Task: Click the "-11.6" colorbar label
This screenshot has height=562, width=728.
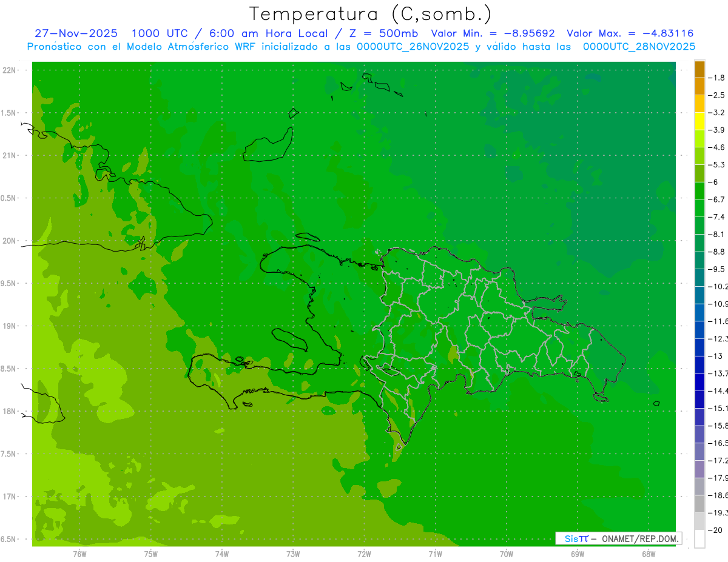Action: [719, 321]
